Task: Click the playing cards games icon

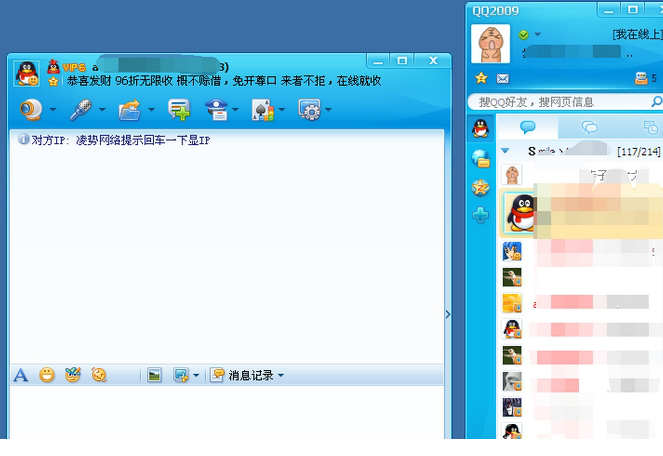Action: 263,110
